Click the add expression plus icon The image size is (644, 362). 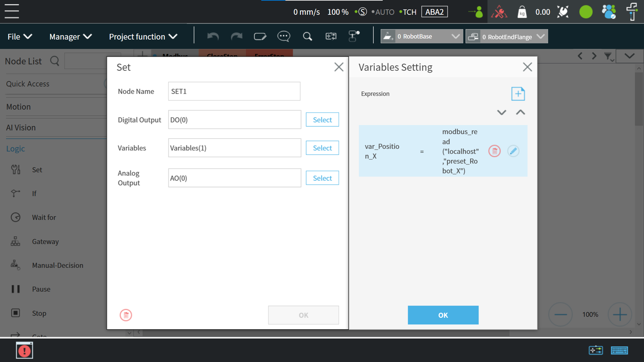[x=518, y=94]
